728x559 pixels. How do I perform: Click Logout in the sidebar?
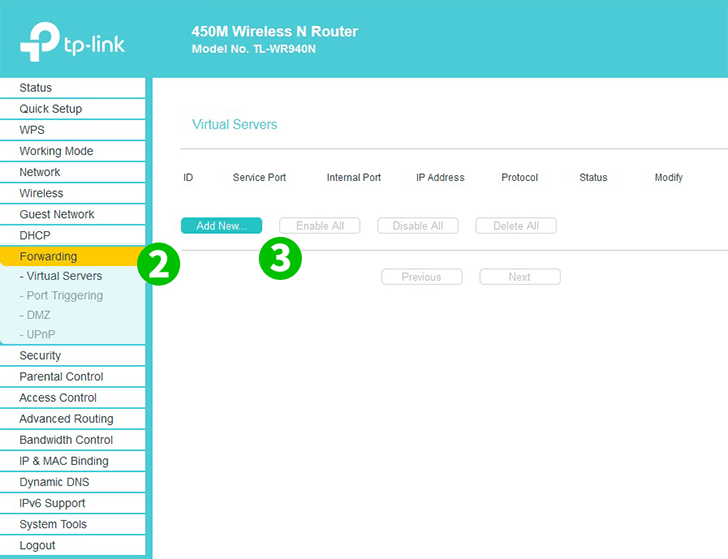[x=37, y=545]
